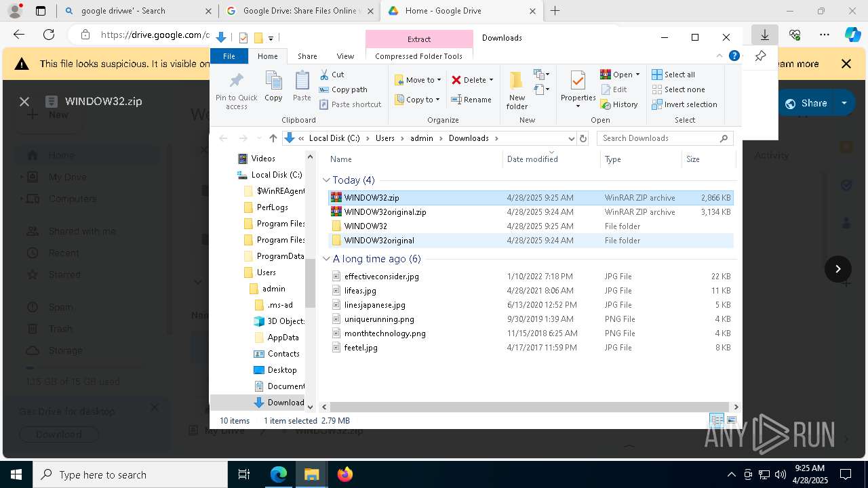The height and width of the screenshot is (488, 868).
Task: Click File Explorer icon on taskbar
Action: coord(311,474)
